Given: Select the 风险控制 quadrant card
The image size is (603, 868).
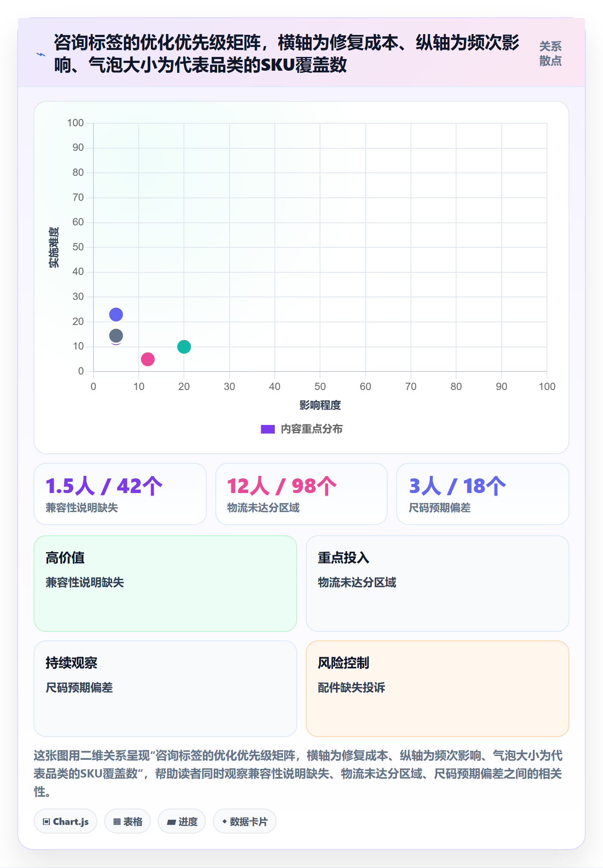Looking at the screenshot, I should (x=438, y=689).
